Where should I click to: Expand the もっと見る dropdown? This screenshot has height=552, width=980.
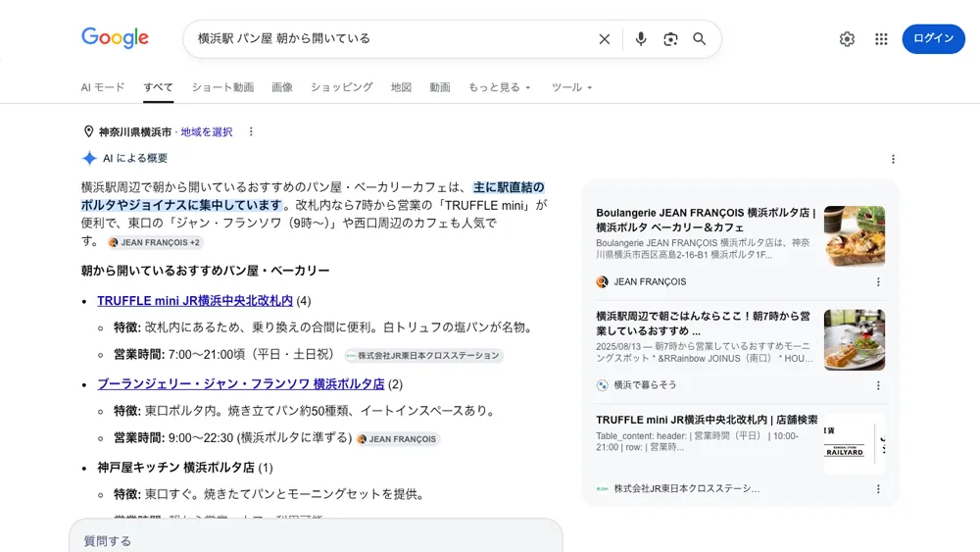(x=500, y=87)
